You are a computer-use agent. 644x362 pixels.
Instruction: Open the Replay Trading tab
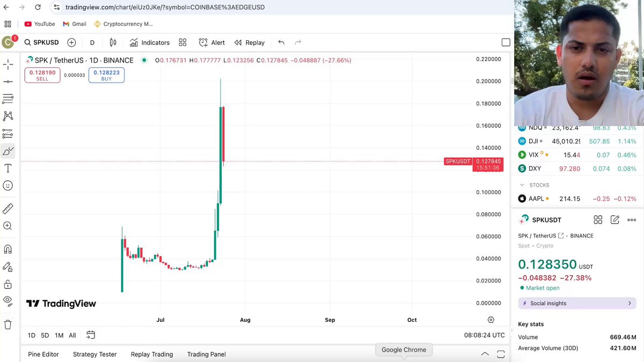(152, 354)
